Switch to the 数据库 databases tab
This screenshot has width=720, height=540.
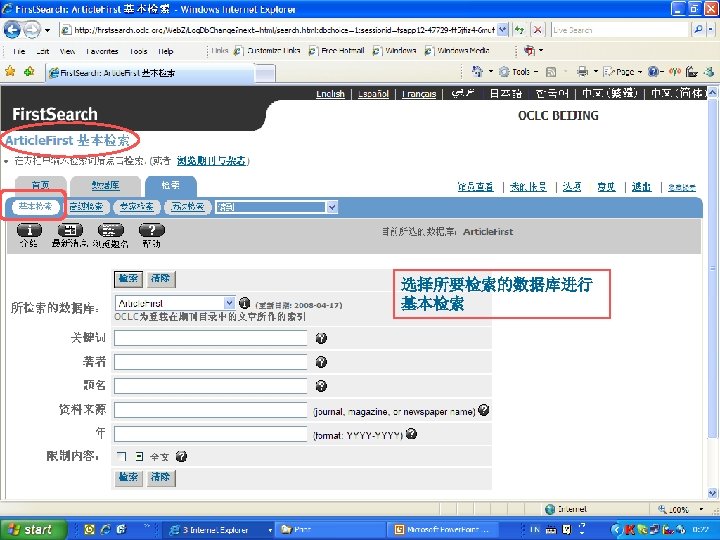coord(106,186)
